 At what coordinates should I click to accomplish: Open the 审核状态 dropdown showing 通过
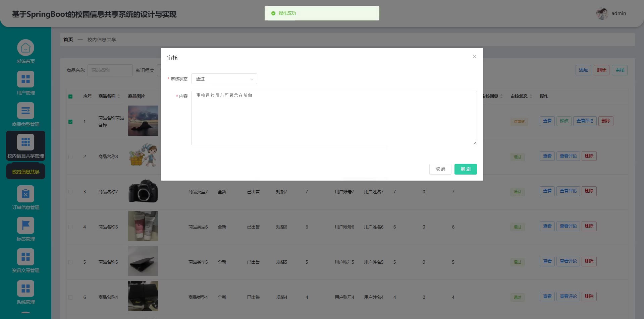click(224, 79)
